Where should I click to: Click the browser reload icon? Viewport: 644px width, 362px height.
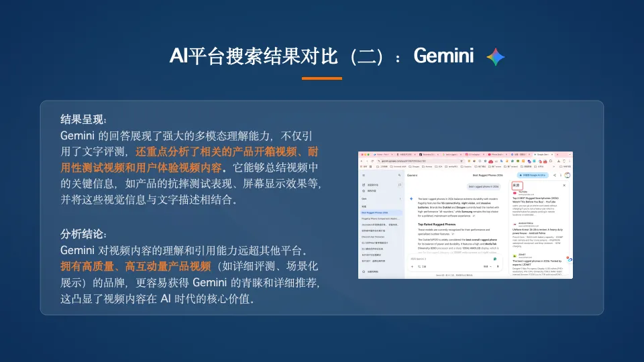[x=372, y=161]
